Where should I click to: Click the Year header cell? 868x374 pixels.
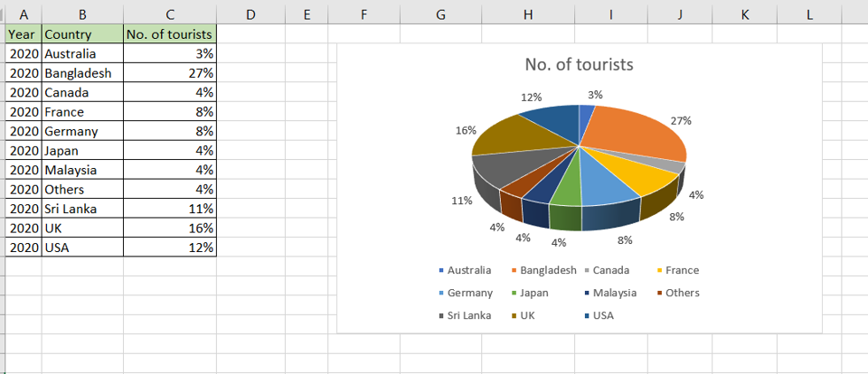[x=24, y=34]
